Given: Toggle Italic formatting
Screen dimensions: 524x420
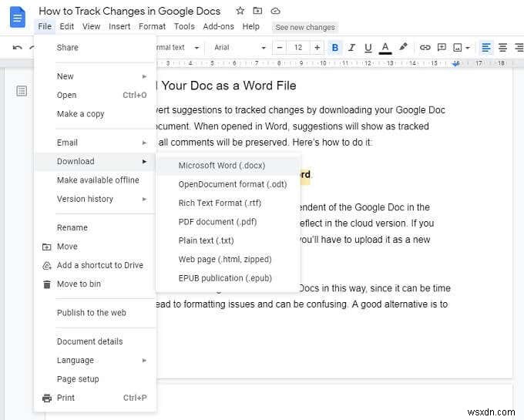Looking at the screenshot, I should pyautogui.click(x=351, y=48).
